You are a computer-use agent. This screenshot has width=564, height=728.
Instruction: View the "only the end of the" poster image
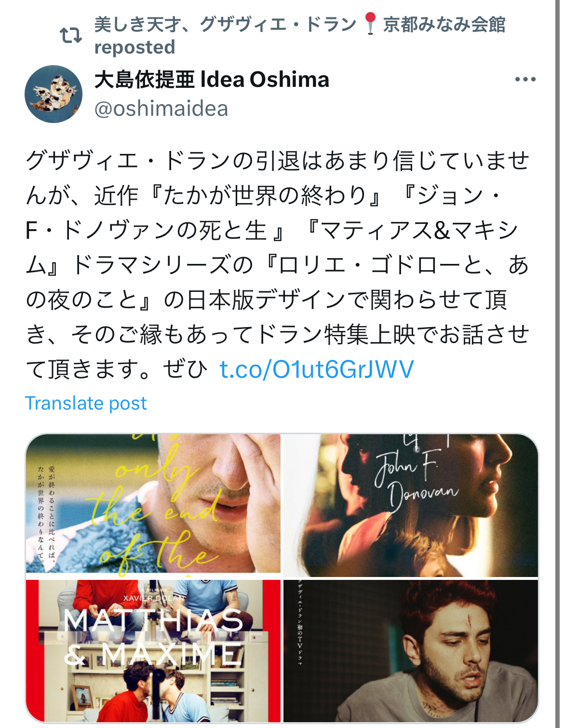[x=153, y=503]
